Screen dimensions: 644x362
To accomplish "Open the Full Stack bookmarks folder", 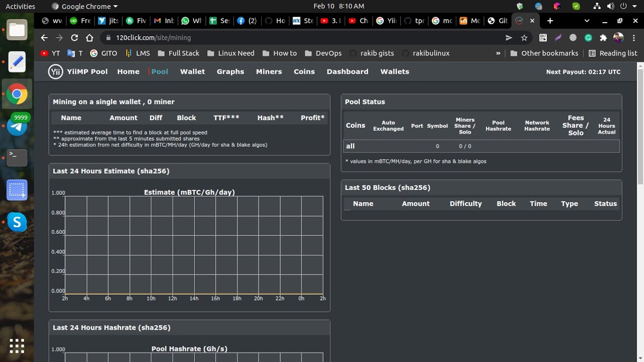I will pos(178,53).
